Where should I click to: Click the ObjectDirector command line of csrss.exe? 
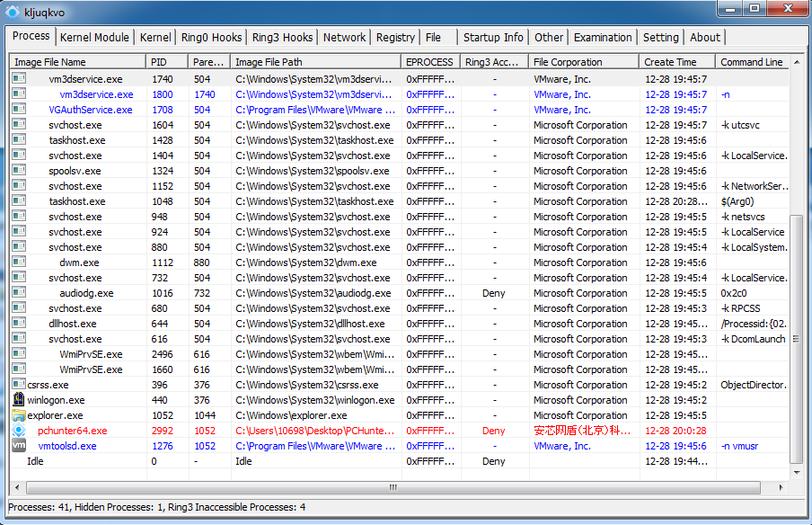[754, 385]
